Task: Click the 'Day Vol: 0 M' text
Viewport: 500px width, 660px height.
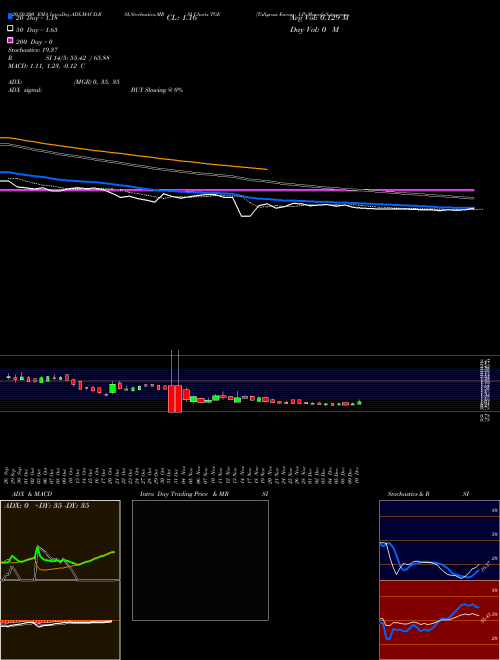Action: tap(314, 29)
